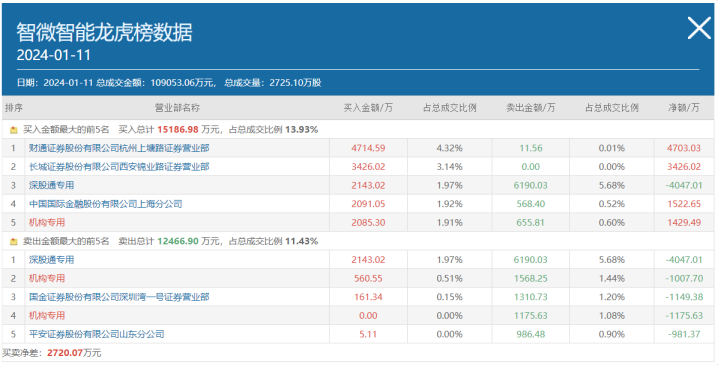The width and height of the screenshot is (718, 365).
Task: Select the sell amount 1310.73
Action: click(531, 297)
